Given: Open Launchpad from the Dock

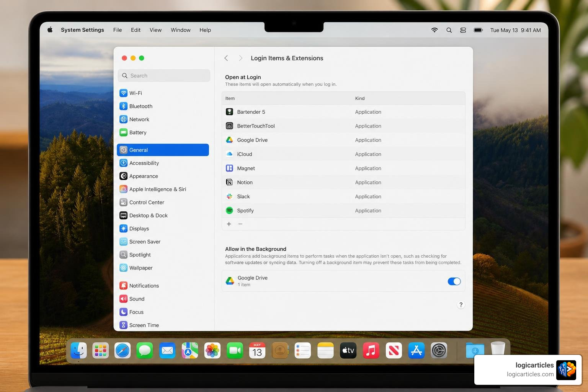Looking at the screenshot, I should (101, 350).
